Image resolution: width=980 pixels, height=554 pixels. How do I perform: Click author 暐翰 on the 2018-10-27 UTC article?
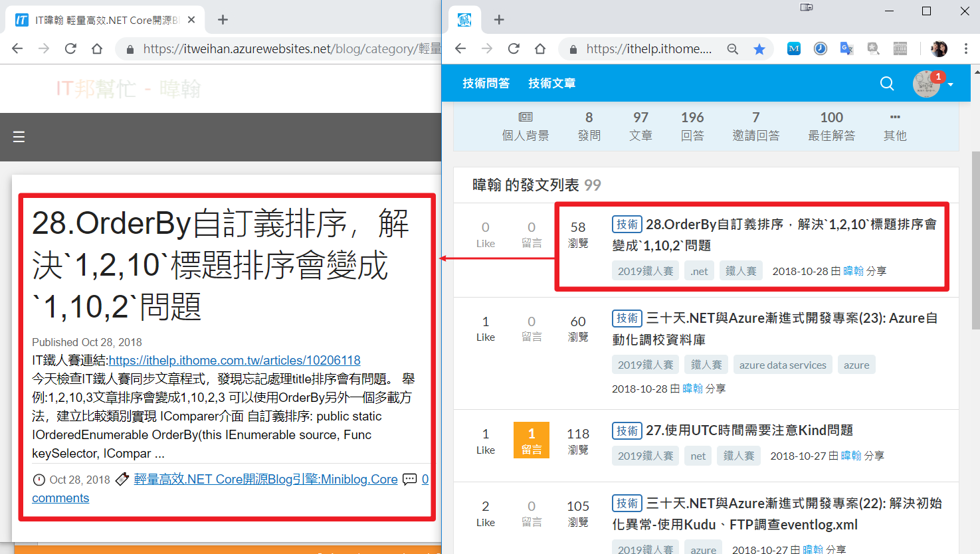[x=851, y=456]
